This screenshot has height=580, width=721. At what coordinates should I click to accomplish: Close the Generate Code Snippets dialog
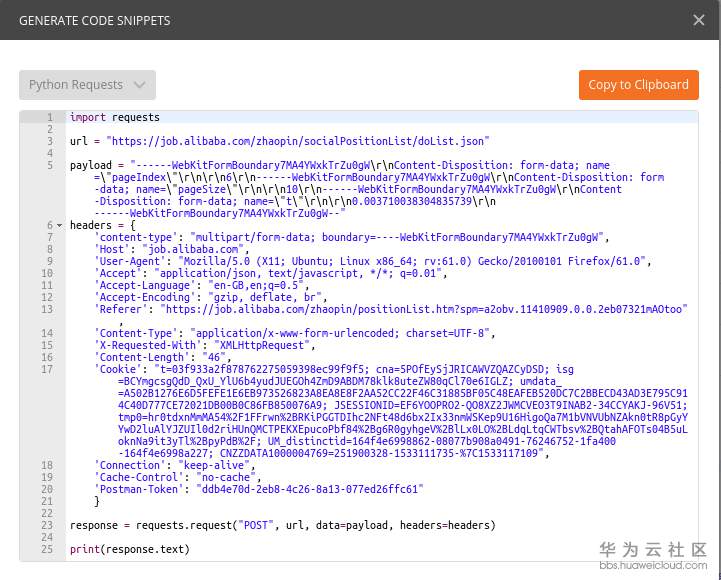click(699, 20)
